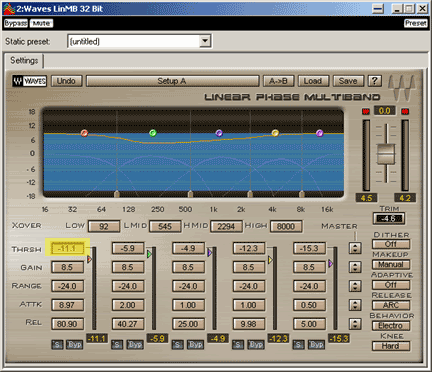Click the Load button
The width and height of the screenshot is (432, 372).
click(313, 81)
